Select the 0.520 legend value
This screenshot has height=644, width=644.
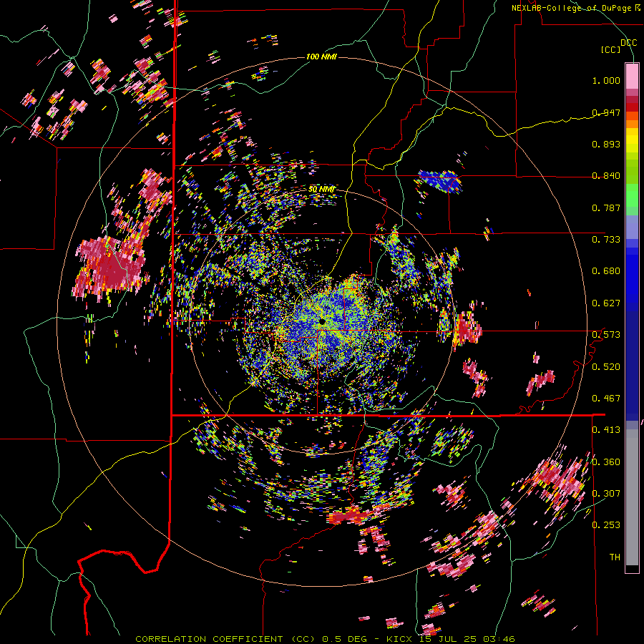[606, 367]
